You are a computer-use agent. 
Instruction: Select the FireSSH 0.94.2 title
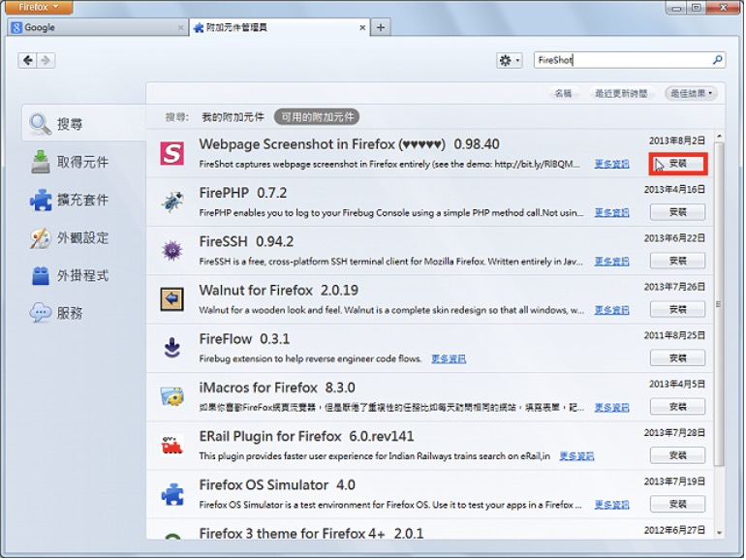[x=246, y=241]
